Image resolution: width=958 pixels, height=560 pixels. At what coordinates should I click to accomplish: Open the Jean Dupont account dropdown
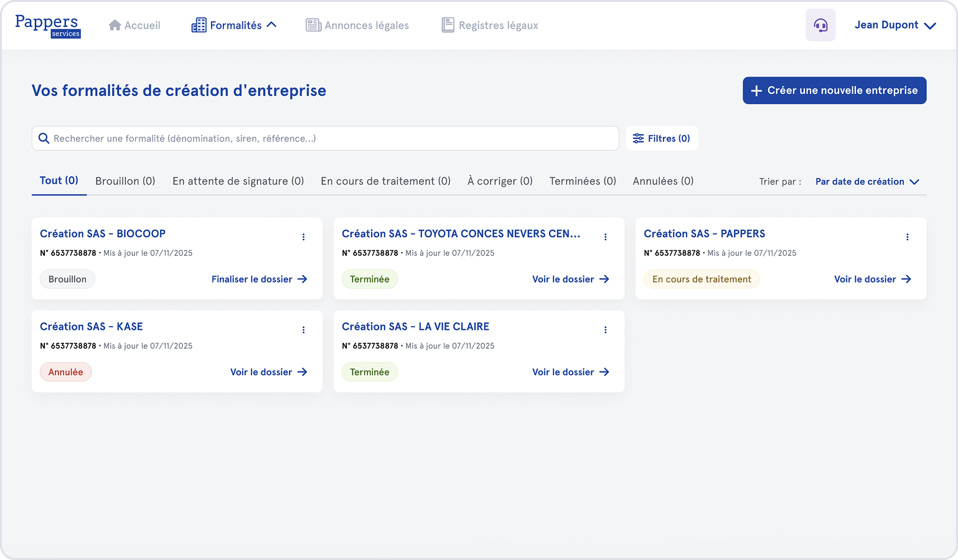click(895, 26)
